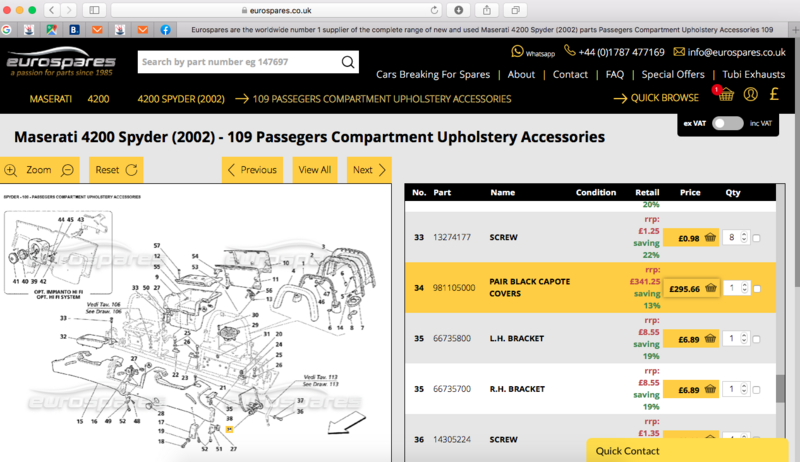
Task: Tick checkbox for PAIR BLACK CAPOTE COVERS
Action: (x=757, y=289)
